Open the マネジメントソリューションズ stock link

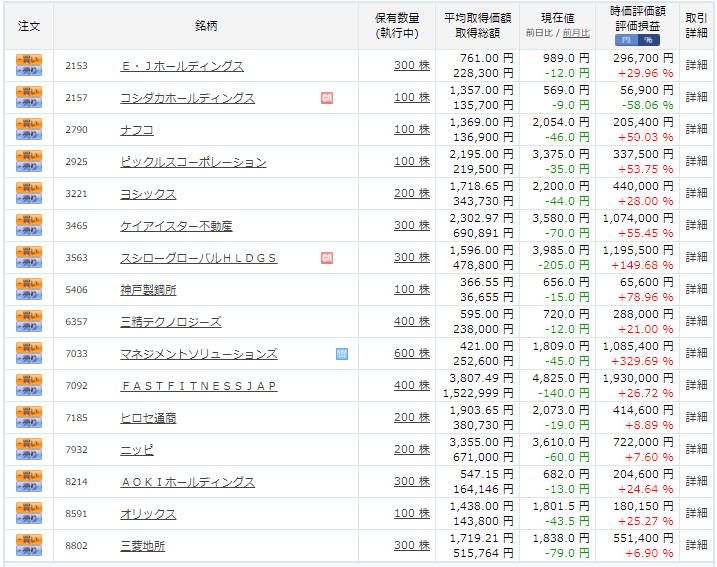pyautogui.click(x=198, y=354)
